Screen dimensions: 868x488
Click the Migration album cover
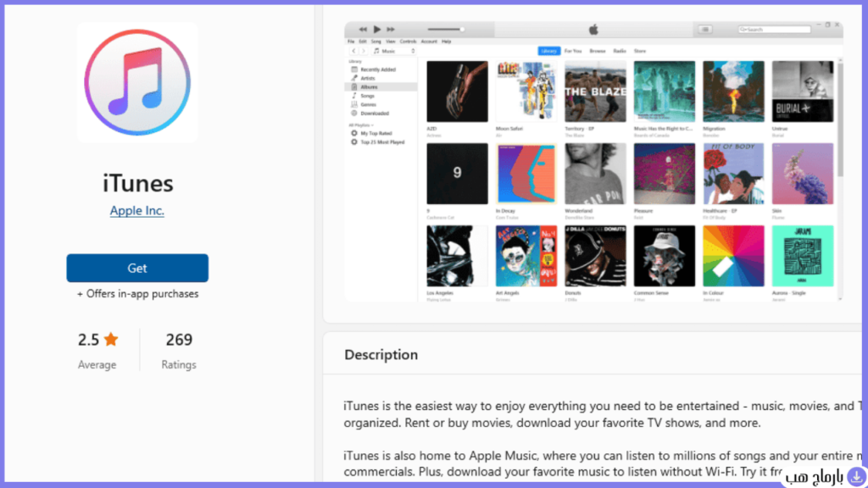(733, 91)
